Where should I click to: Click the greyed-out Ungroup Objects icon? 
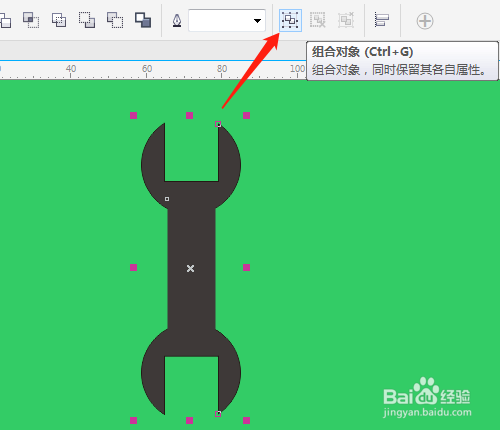tap(318, 20)
